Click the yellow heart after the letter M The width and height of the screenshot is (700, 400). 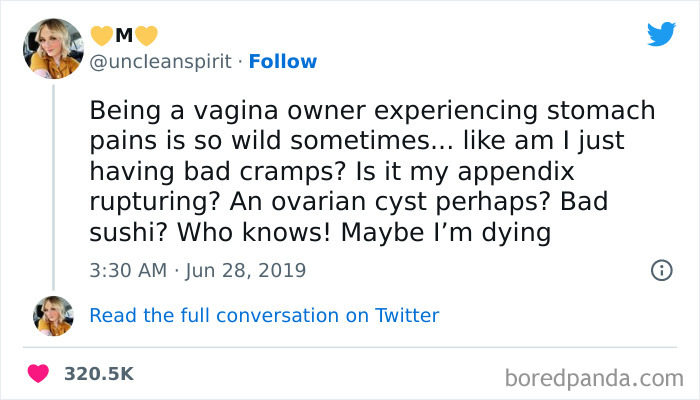146,36
